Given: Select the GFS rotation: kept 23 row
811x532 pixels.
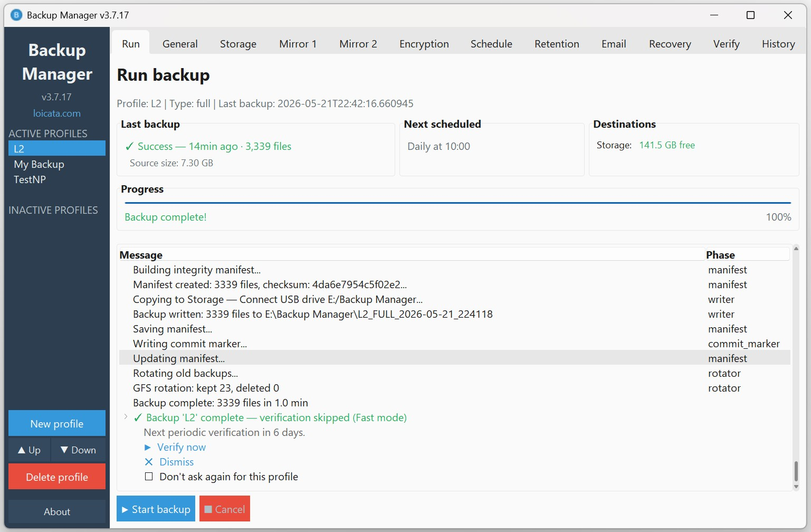Looking at the screenshot, I should tap(455, 388).
